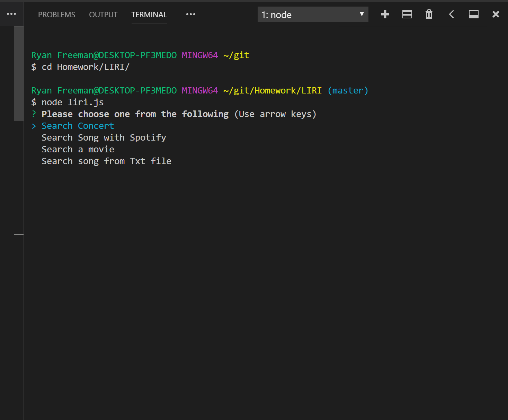The width and height of the screenshot is (508, 420).
Task: Open the '1: node' terminal selector dropdown
Action: tap(313, 15)
